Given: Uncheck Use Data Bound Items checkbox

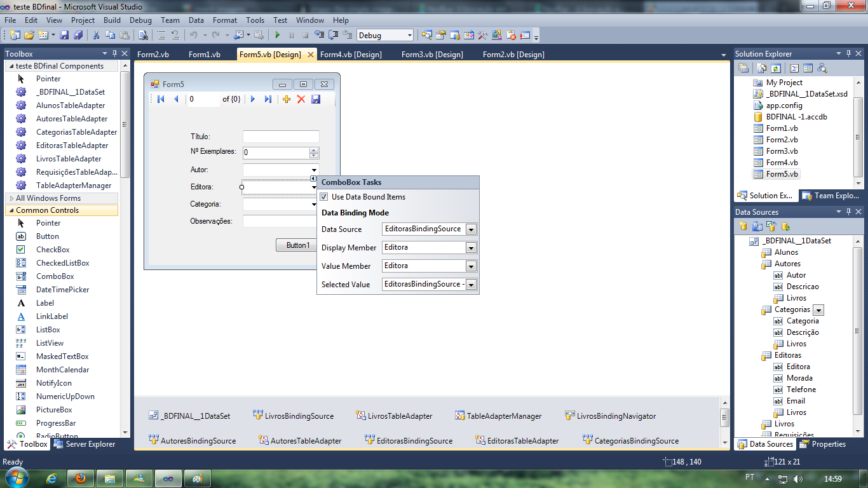Looking at the screenshot, I should pyautogui.click(x=324, y=197).
